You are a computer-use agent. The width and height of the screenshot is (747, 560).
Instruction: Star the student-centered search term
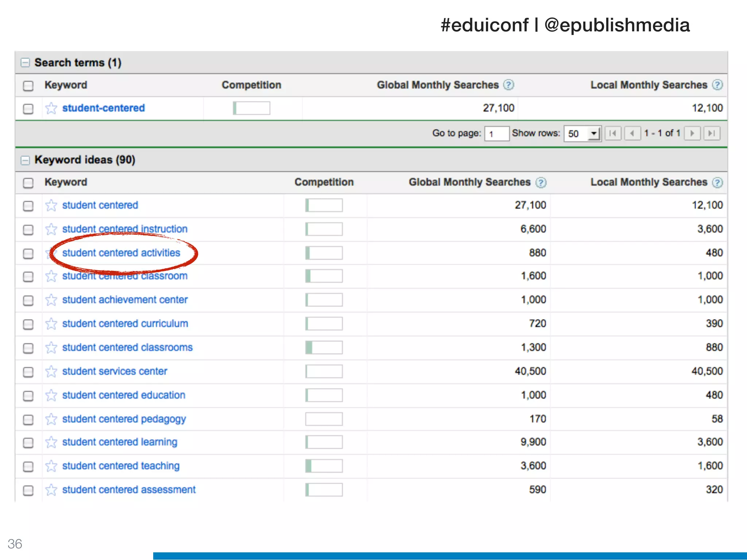[51, 108]
